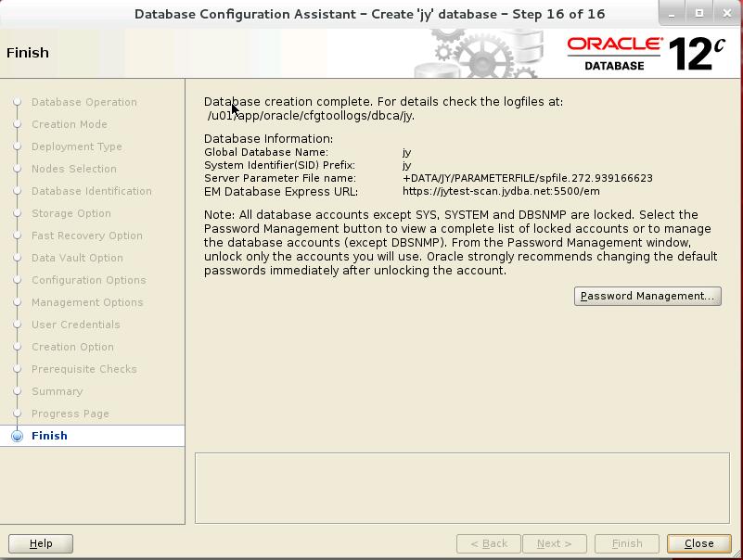Click the Close button
This screenshot has width=743, height=560.
(698, 543)
